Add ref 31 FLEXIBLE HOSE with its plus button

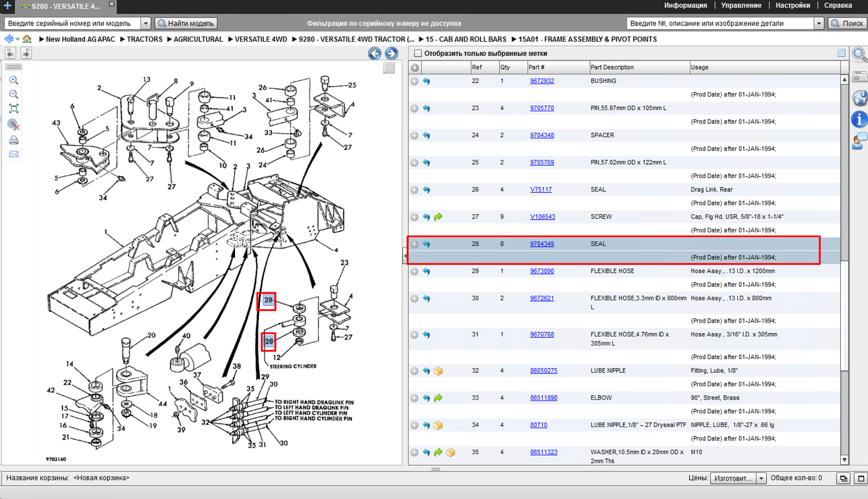pos(414,335)
